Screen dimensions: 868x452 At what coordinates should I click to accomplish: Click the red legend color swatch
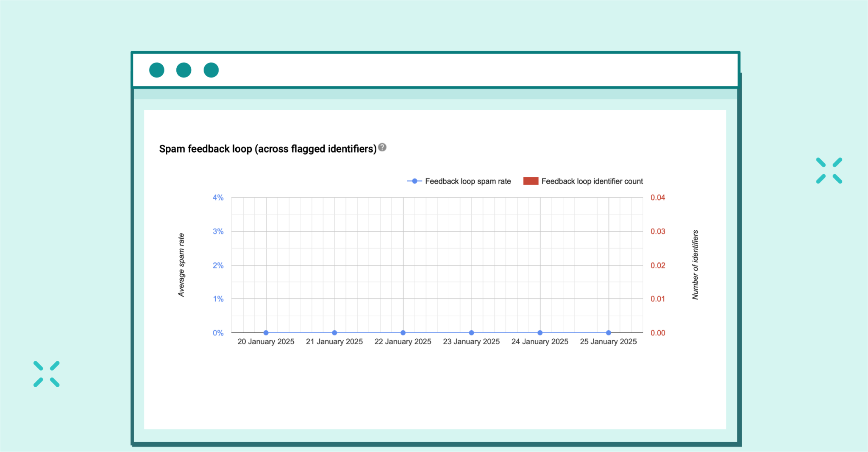click(530, 181)
